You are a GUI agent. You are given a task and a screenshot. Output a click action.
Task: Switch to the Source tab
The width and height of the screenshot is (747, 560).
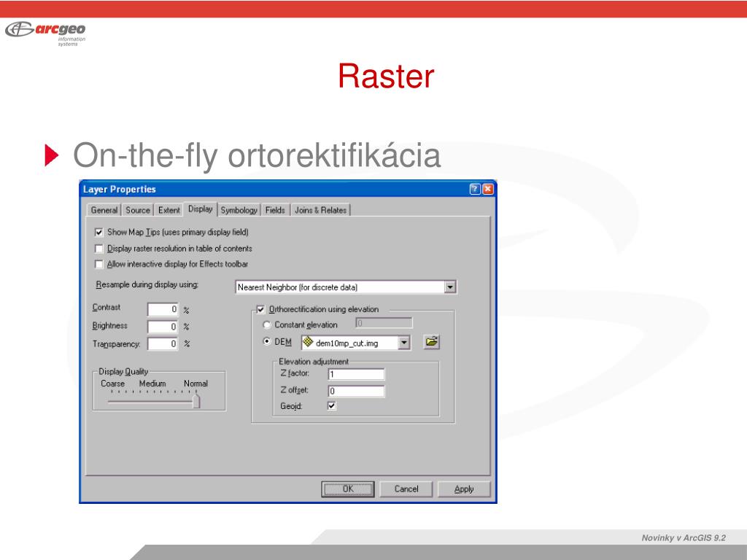138,210
